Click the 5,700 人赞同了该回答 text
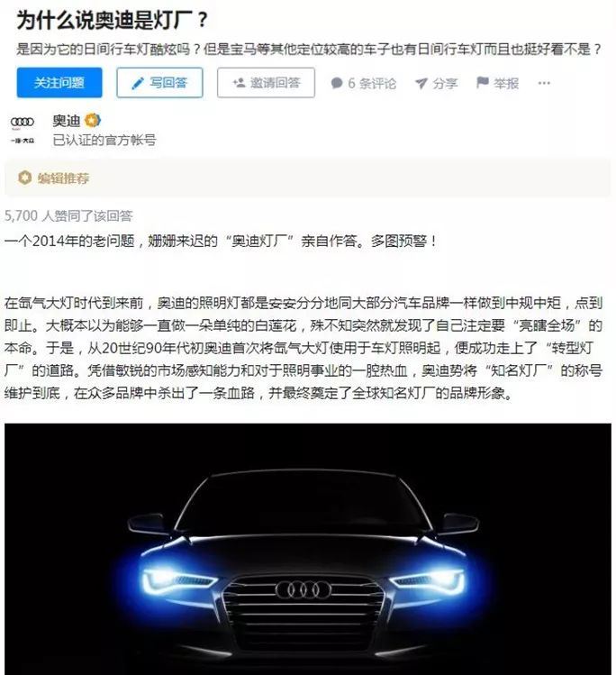The image size is (616, 675). pos(68,215)
